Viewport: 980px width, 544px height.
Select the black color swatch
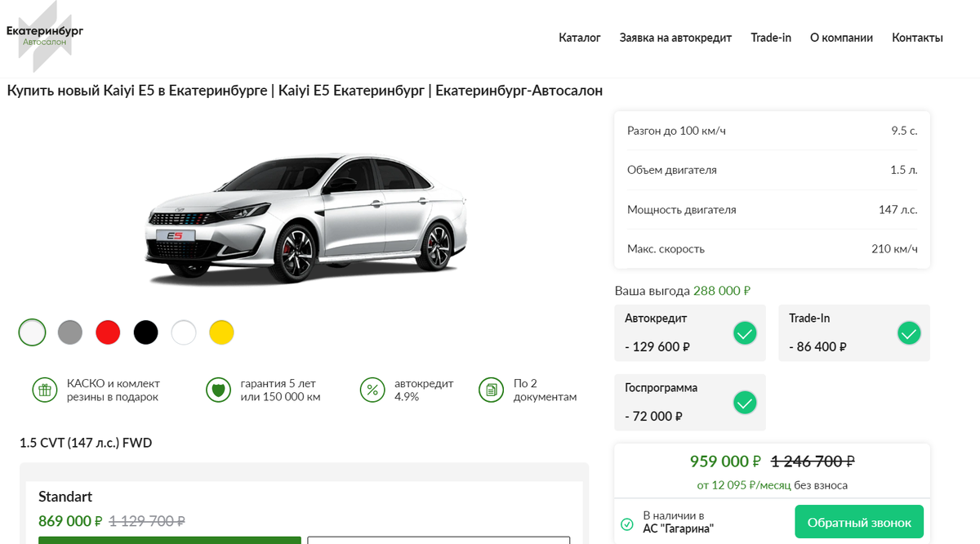145,332
